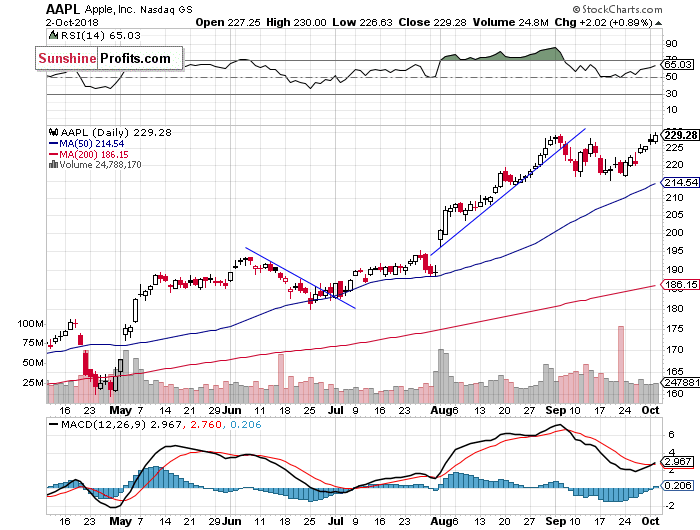Click the Close 229.28 value in header
Viewport: 700px width, 530px height.
[432, 22]
